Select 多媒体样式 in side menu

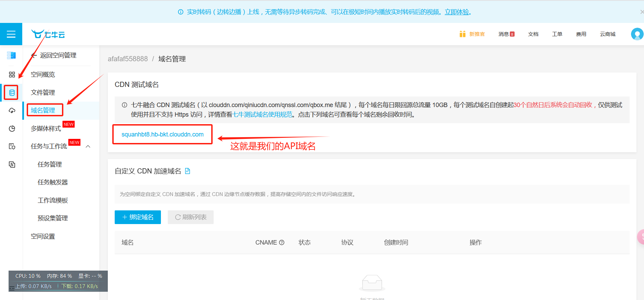pos(46,129)
